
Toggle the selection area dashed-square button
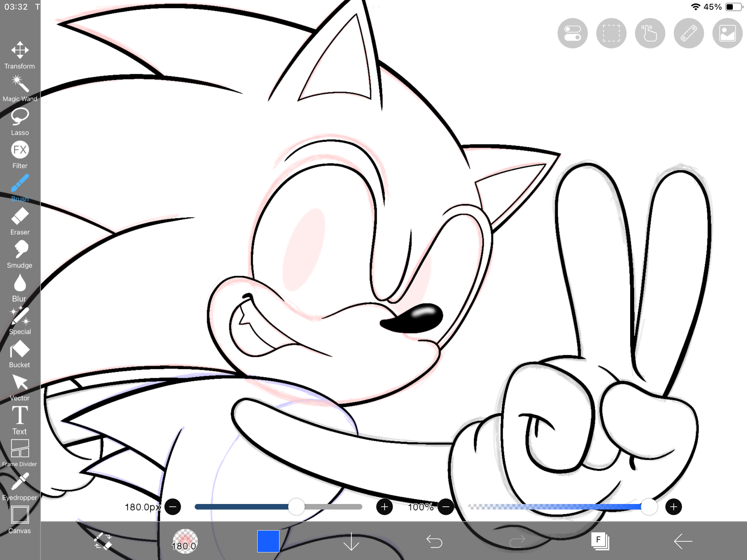(611, 33)
